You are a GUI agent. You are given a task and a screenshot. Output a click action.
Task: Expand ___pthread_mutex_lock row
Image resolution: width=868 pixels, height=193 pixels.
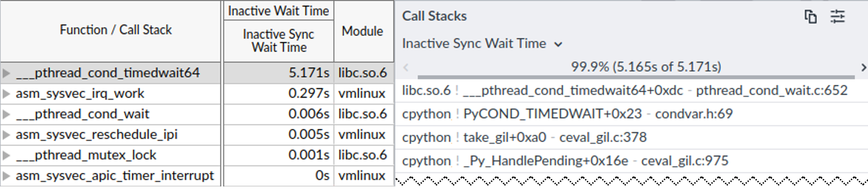click(x=6, y=155)
